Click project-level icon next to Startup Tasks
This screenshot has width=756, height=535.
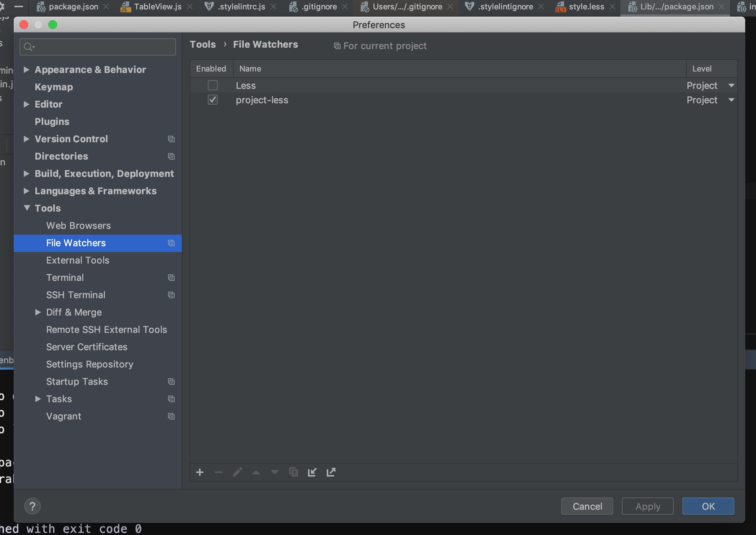tap(171, 382)
